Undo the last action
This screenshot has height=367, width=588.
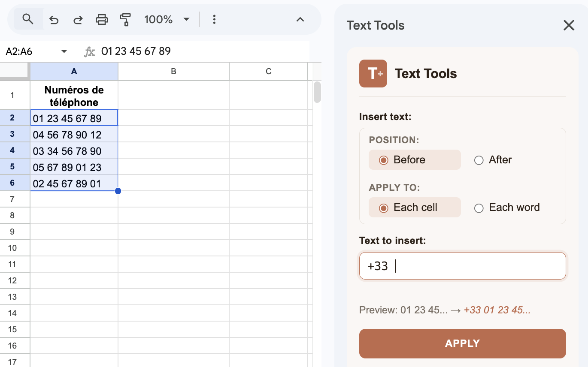click(x=54, y=19)
